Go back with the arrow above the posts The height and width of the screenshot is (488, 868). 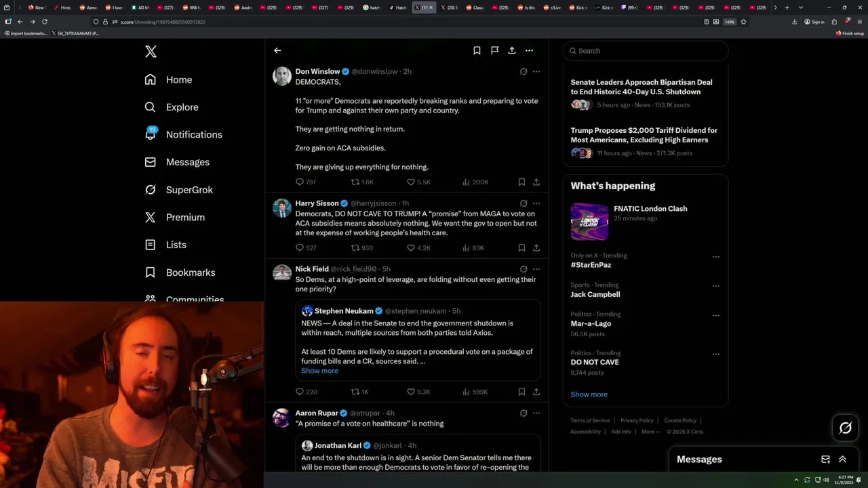click(277, 50)
